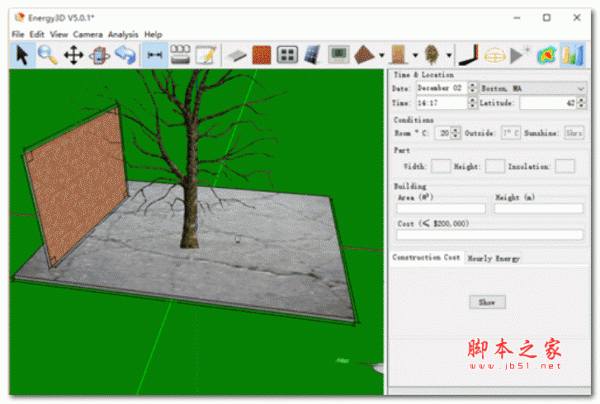Toggle the dimension annotation button
This screenshot has width=600, height=404.
click(x=154, y=54)
